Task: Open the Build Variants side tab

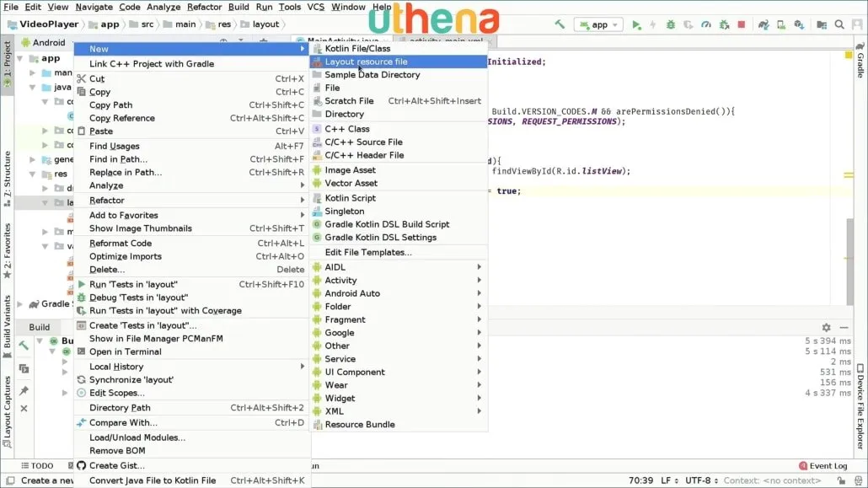Action: [8, 327]
